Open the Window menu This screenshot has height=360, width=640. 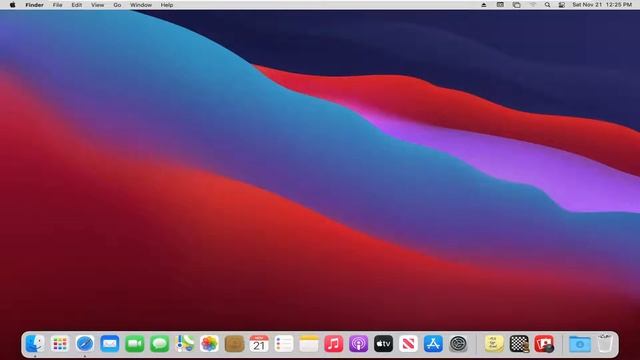[x=141, y=5]
